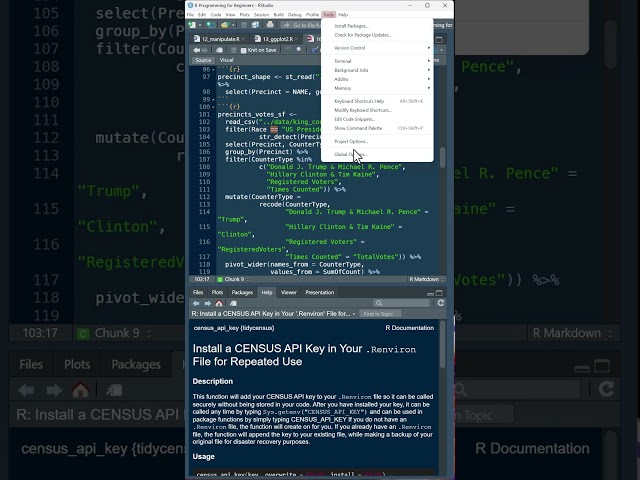Click the New File icon in toolbar
Image resolution: width=640 pixels, height=480 pixels.
[192, 25]
